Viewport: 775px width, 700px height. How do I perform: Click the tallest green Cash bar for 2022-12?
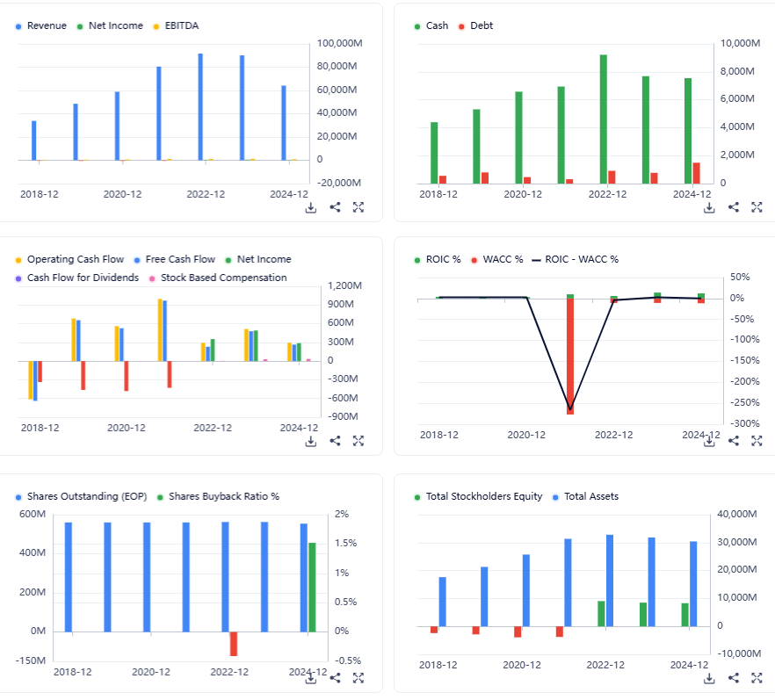pyautogui.click(x=604, y=119)
